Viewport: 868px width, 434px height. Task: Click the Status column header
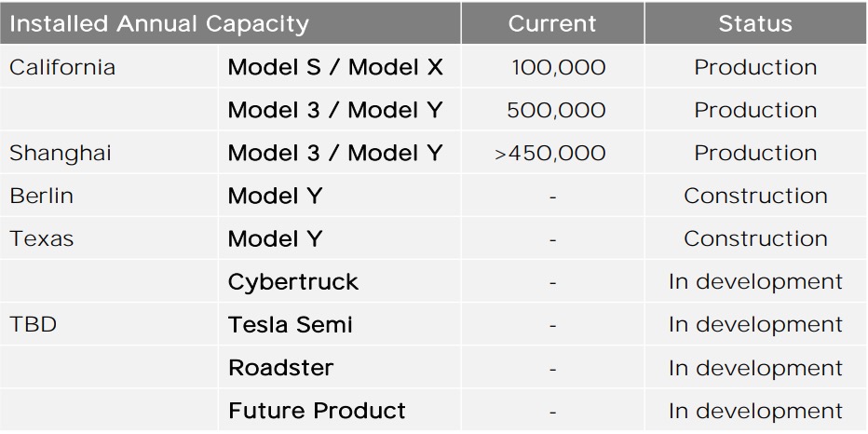(755, 23)
